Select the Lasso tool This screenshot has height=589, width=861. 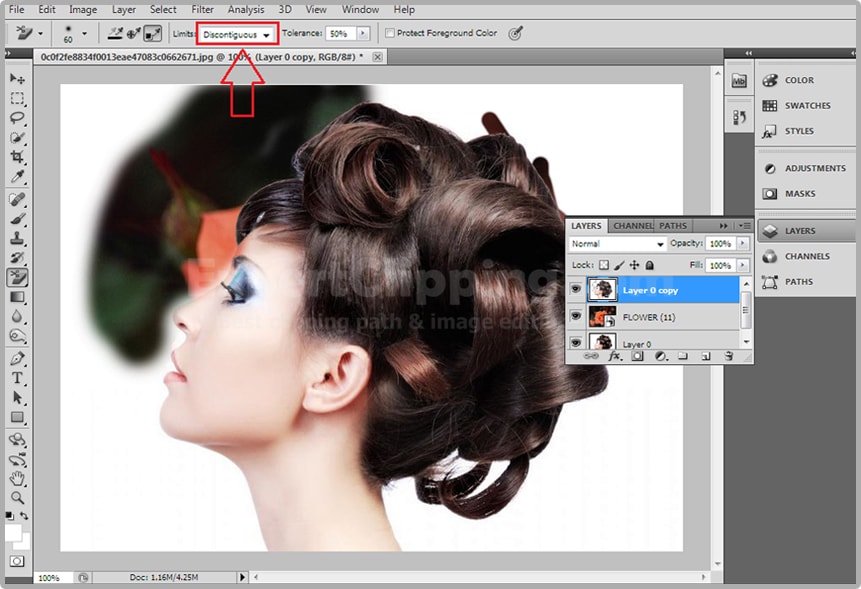[x=18, y=118]
